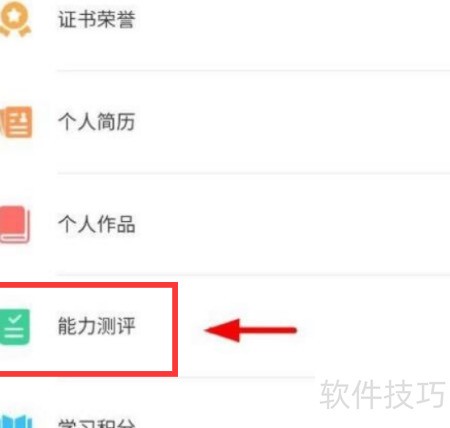450x428 pixels.
Task: Click divider line below 个人作品 row
Action: point(253,275)
